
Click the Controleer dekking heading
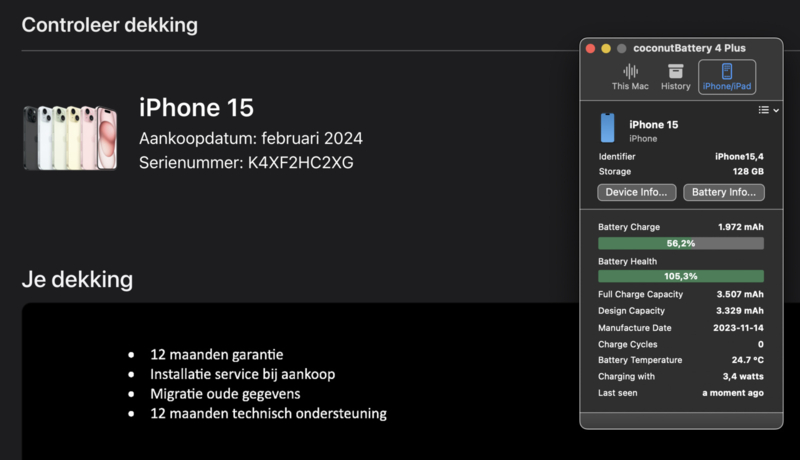tap(109, 25)
